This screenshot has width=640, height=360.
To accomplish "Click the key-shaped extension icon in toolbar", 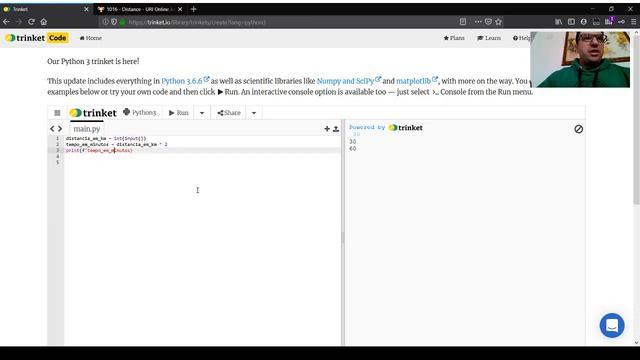I will click(621, 22).
